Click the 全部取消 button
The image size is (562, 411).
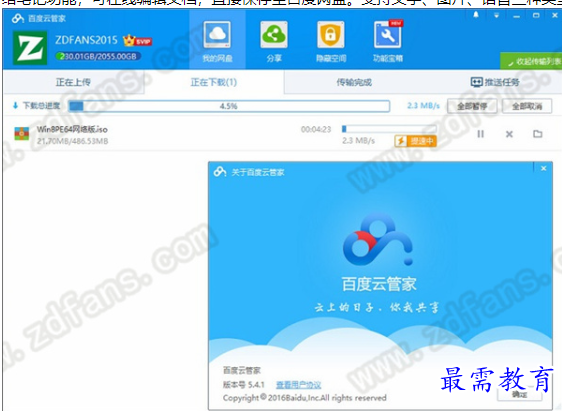click(527, 106)
